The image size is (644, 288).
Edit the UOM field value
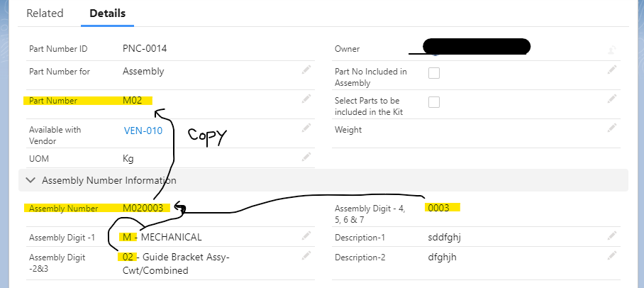pos(306,157)
